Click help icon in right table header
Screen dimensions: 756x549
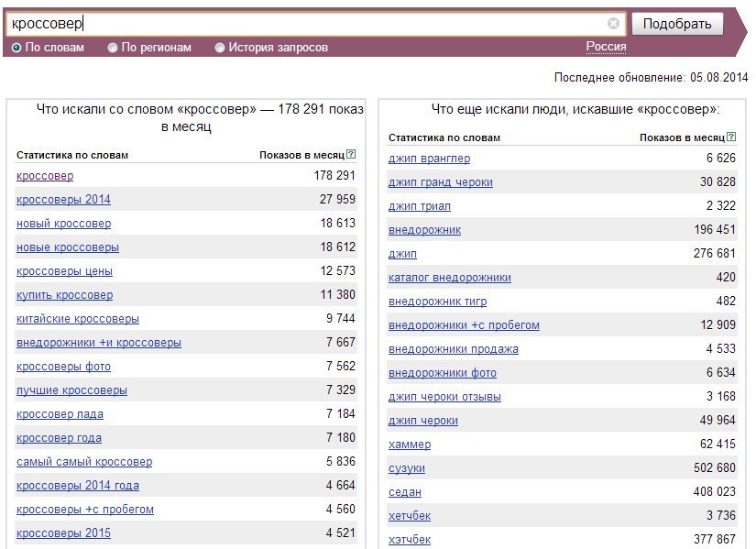coord(732,137)
